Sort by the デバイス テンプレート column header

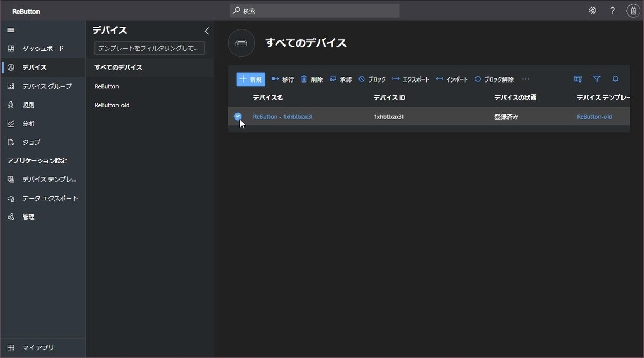603,98
